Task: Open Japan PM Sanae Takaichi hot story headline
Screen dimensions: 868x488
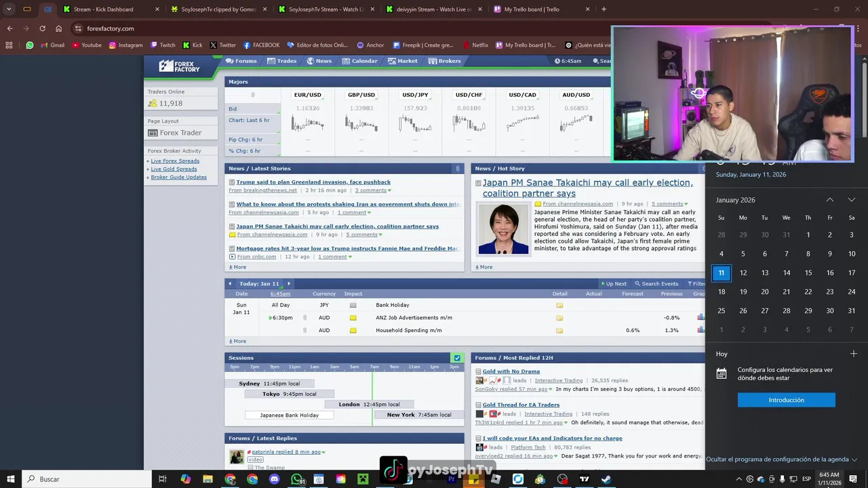Action: point(587,188)
